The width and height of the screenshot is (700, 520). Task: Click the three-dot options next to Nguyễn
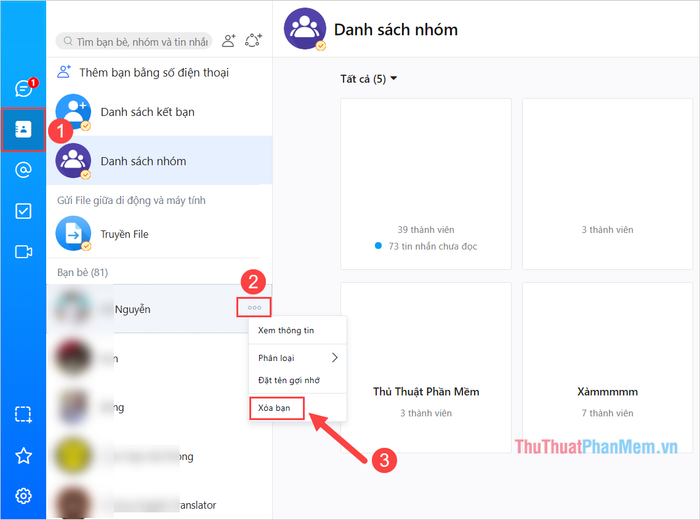click(x=254, y=308)
